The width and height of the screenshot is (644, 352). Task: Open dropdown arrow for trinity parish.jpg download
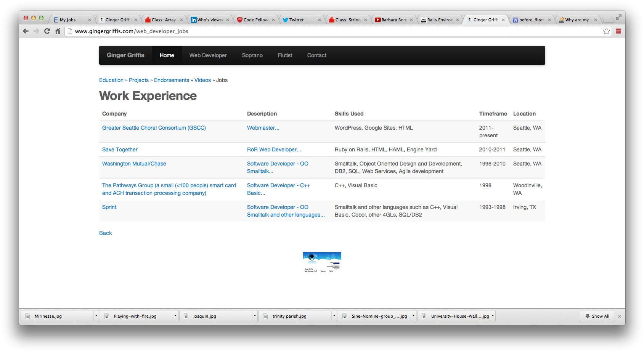tap(334, 316)
